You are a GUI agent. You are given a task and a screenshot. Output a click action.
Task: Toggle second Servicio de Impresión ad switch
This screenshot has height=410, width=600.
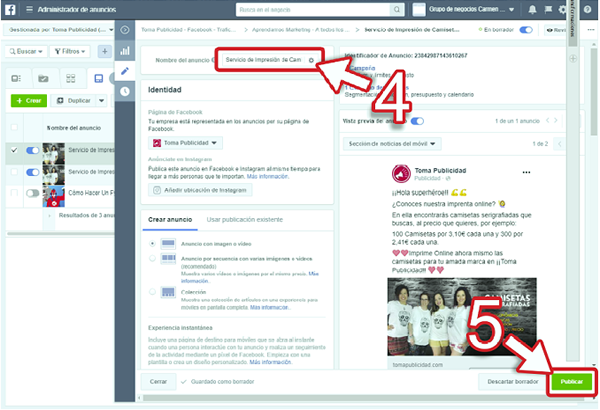coord(33,172)
